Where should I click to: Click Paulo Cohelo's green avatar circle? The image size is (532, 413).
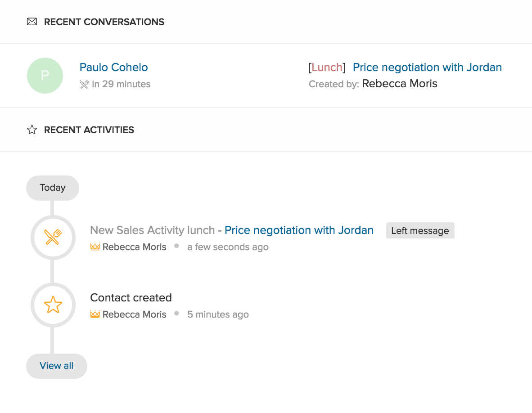[x=45, y=76]
